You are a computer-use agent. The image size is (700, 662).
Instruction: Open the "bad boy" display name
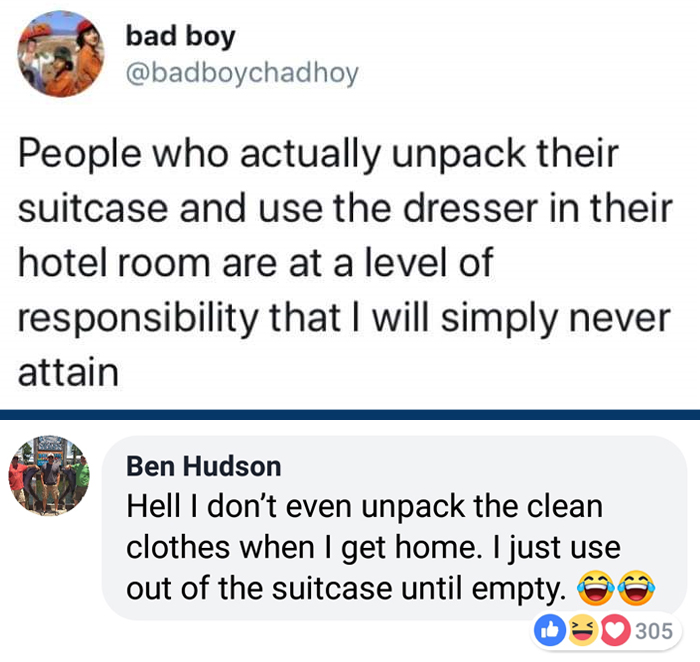point(180,36)
